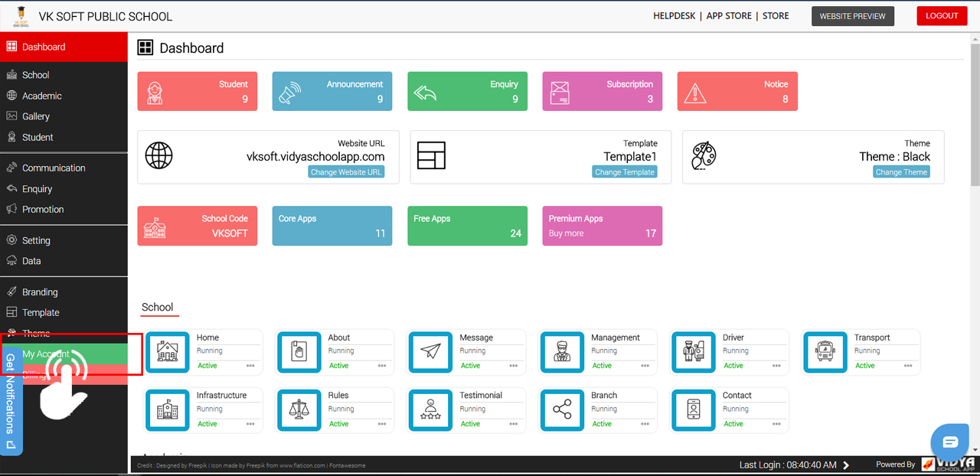
Task: Click the Announcement megaphone icon
Action: pos(289,93)
